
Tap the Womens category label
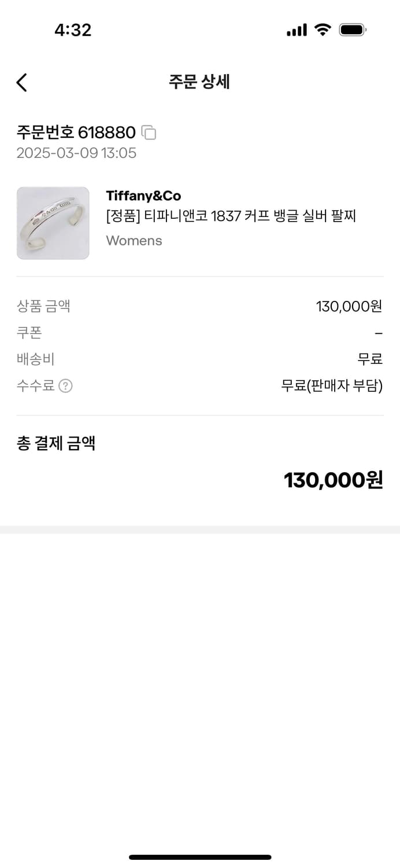click(x=134, y=241)
